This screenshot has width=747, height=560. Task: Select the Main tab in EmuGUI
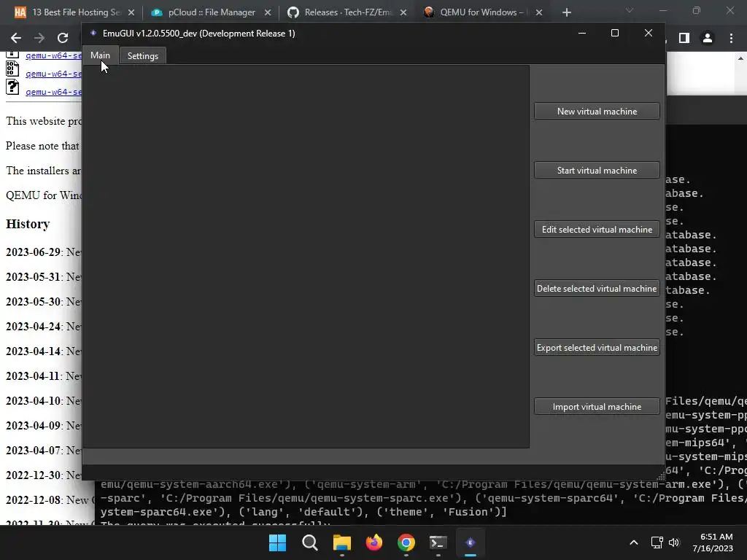point(100,55)
